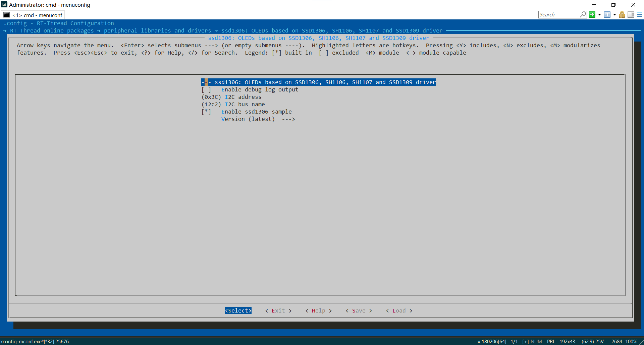Screen dimensions: 644x345
Task: Open the blue hamburger system menu icon
Action: [640, 14]
